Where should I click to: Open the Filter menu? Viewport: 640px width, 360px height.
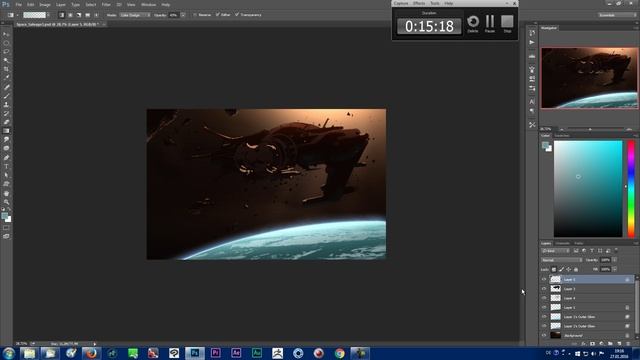pos(106,5)
